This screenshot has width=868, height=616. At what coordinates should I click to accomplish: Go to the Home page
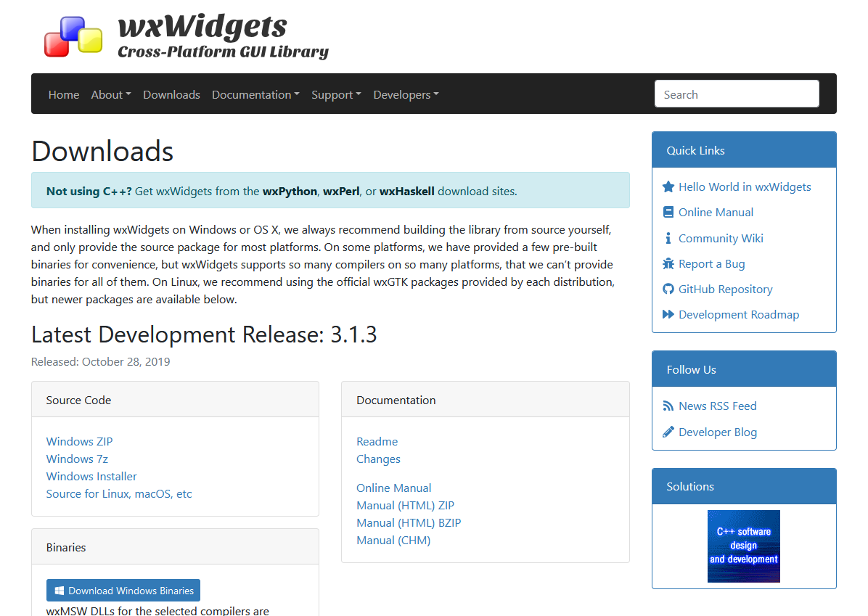64,94
